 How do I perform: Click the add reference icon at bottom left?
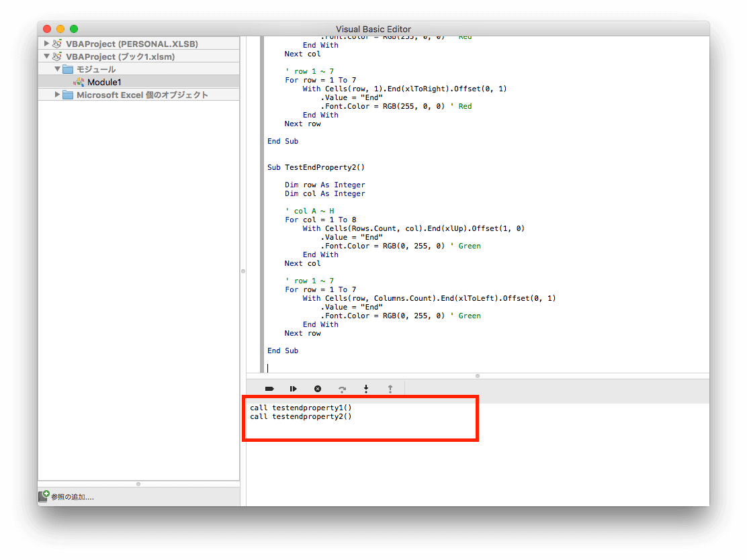(x=44, y=496)
